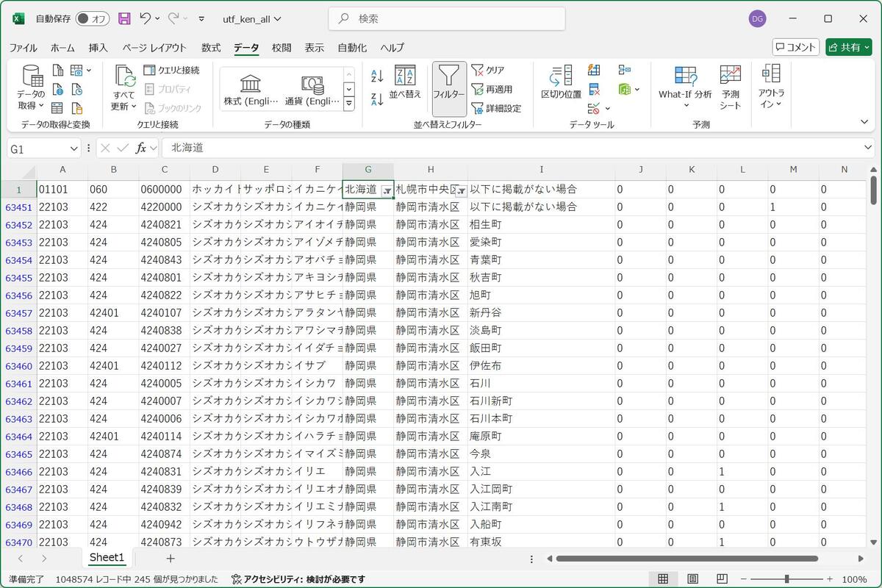Sort ascending with the A-Z icon
882x588 pixels.
[377, 76]
